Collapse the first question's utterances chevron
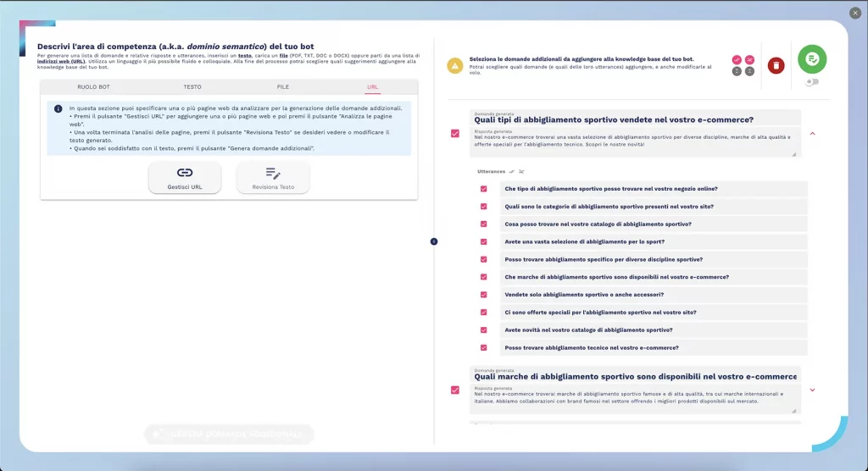Viewport: 868px width, 471px height. [x=812, y=133]
